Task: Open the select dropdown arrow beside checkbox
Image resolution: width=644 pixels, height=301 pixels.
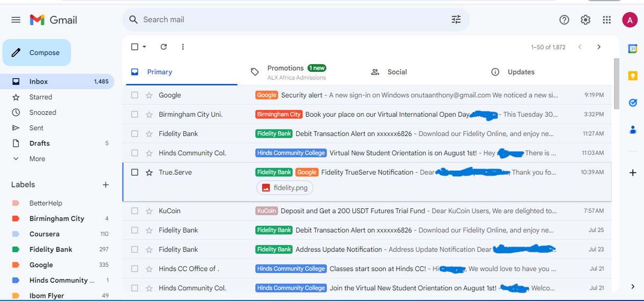Action: [x=144, y=47]
